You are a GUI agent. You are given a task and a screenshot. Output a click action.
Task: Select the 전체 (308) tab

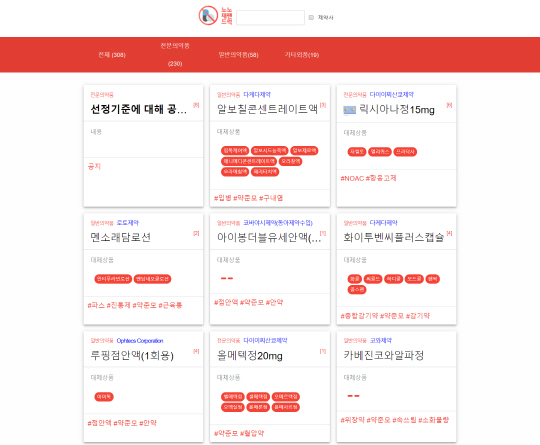coord(112,55)
